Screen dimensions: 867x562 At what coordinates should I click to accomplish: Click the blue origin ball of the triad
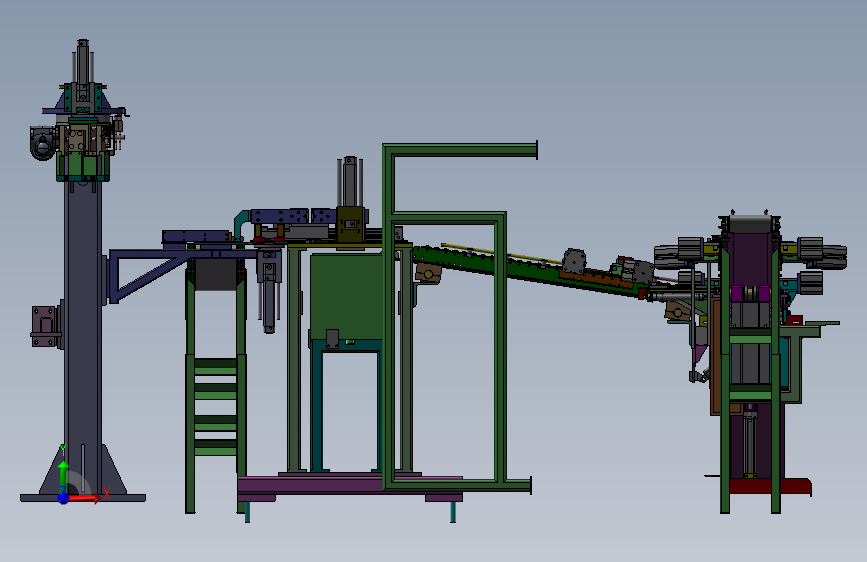pos(63,498)
